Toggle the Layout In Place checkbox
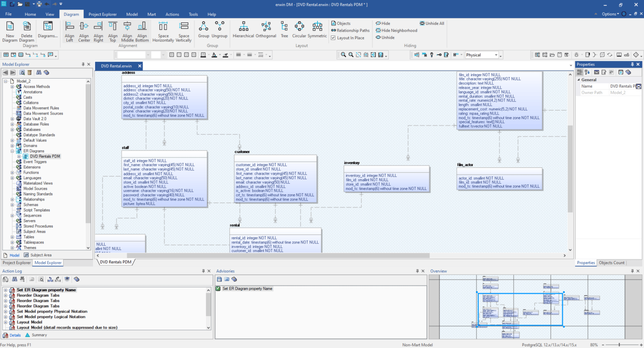The width and height of the screenshot is (644, 348). pyautogui.click(x=333, y=38)
